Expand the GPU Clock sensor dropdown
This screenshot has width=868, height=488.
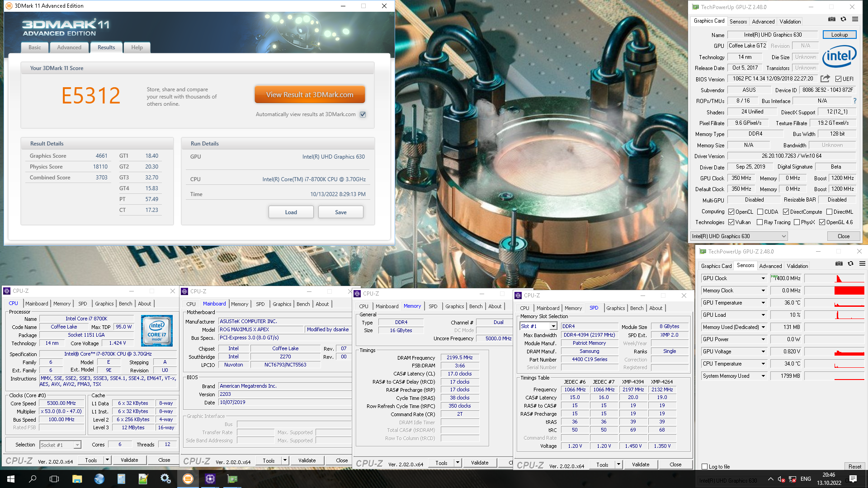[x=763, y=278]
